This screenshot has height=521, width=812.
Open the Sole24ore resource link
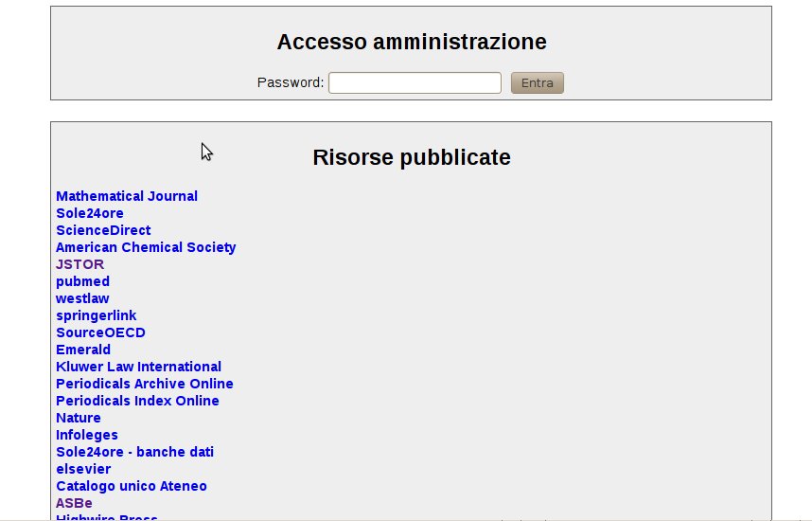[90, 213]
